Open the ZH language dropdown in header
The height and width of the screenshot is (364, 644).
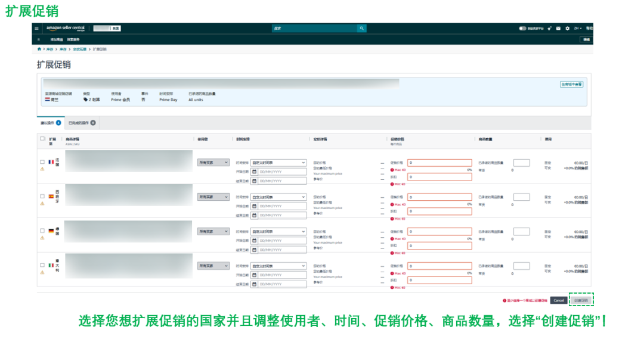577,29
